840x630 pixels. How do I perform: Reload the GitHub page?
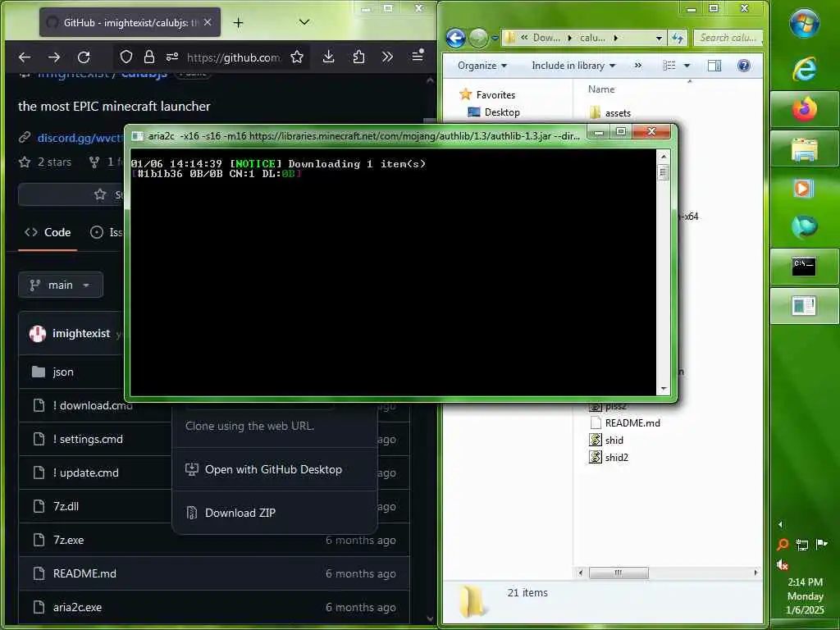pos(84,57)
